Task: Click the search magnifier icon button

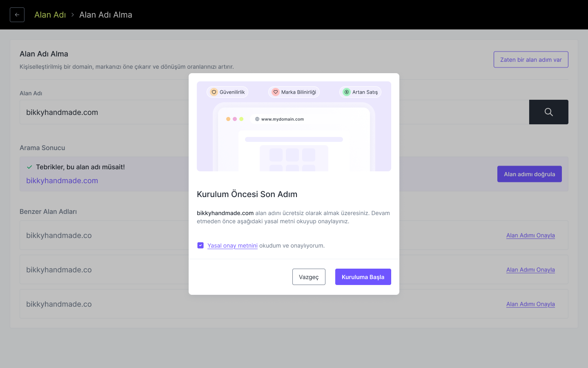Action: click(x=548, y=112)
